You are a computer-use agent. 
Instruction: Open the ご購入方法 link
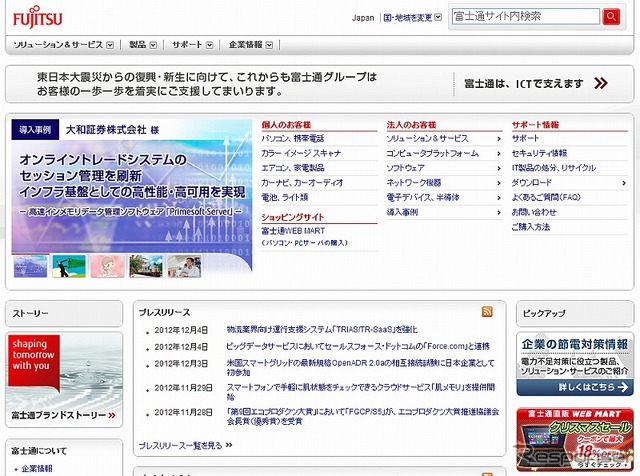click(531, 227)
